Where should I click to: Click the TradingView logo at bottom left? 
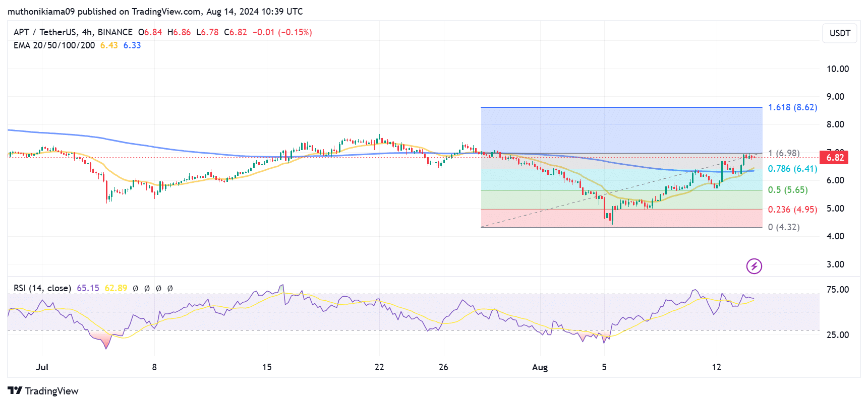pyautogui.click(x=43, y=391)
